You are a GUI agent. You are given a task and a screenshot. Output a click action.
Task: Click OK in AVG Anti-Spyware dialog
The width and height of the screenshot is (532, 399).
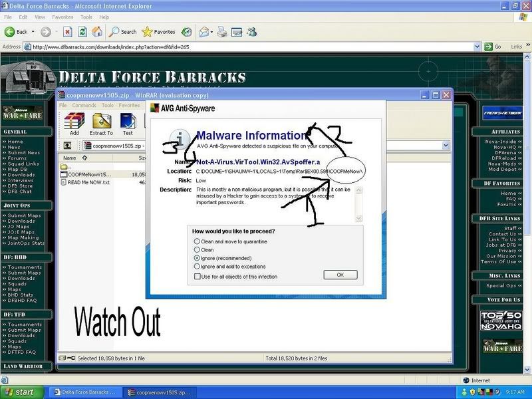click(340, 275)
